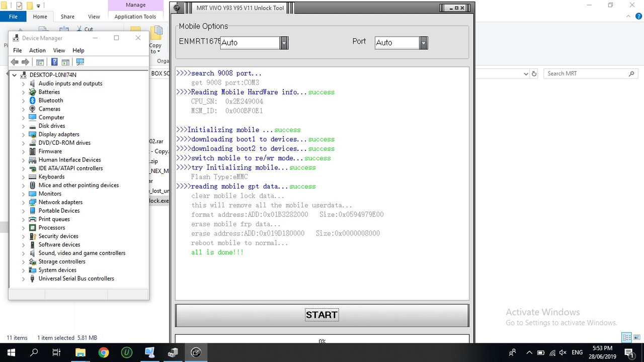This screenshot has width=644, height=362.
Task: Click the Wi-Fi network tray icon
Action: click(x=552, y=353)
